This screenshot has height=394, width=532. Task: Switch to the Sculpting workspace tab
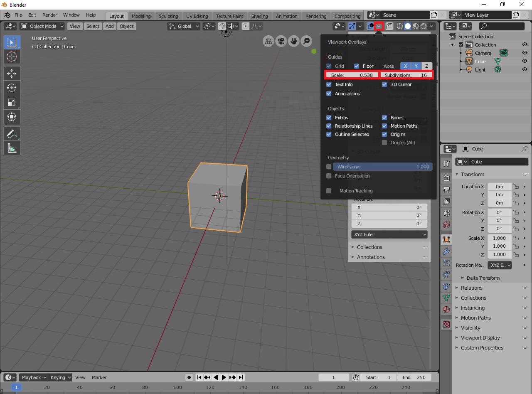[x=168, y=16]
